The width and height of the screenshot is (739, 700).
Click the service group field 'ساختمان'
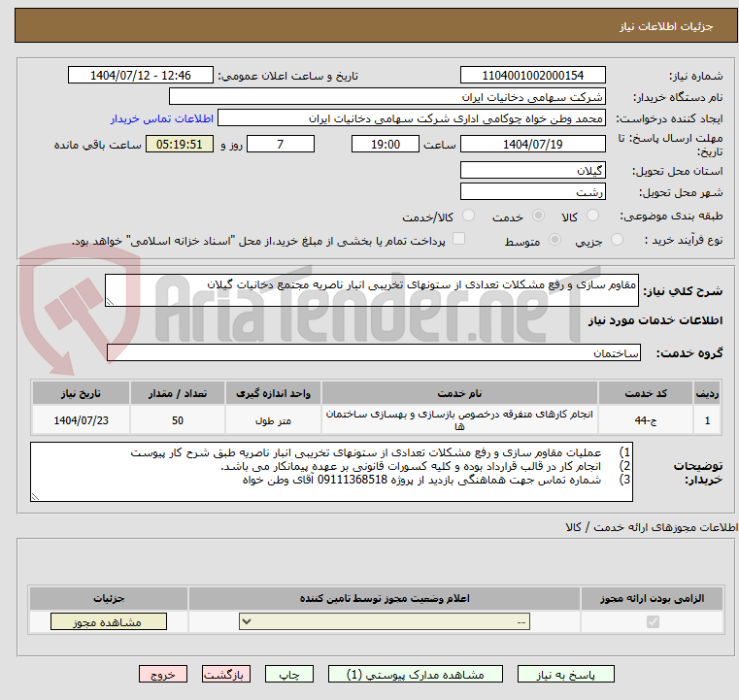[374, 352]
